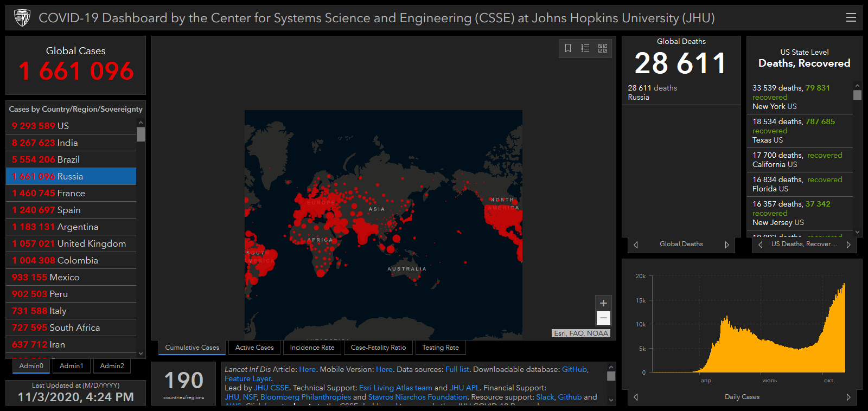Switch to the Cumulative Cases tab

click(192, 348)
